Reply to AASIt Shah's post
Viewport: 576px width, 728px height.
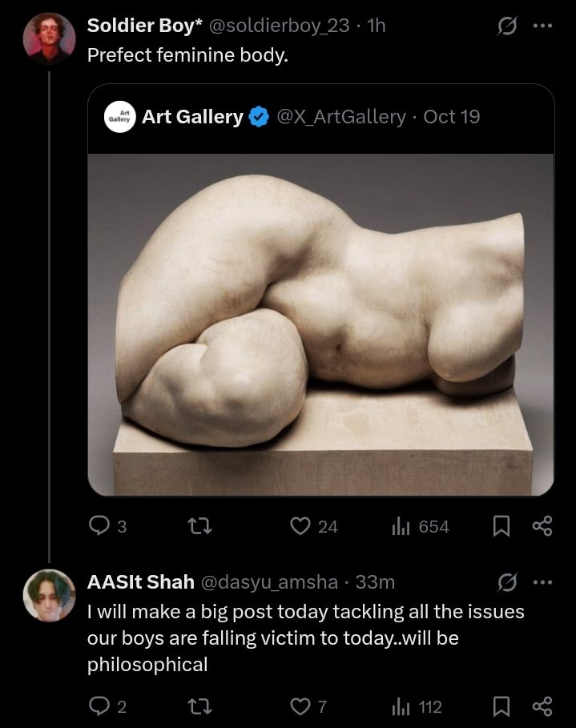[x=99, y=706]
